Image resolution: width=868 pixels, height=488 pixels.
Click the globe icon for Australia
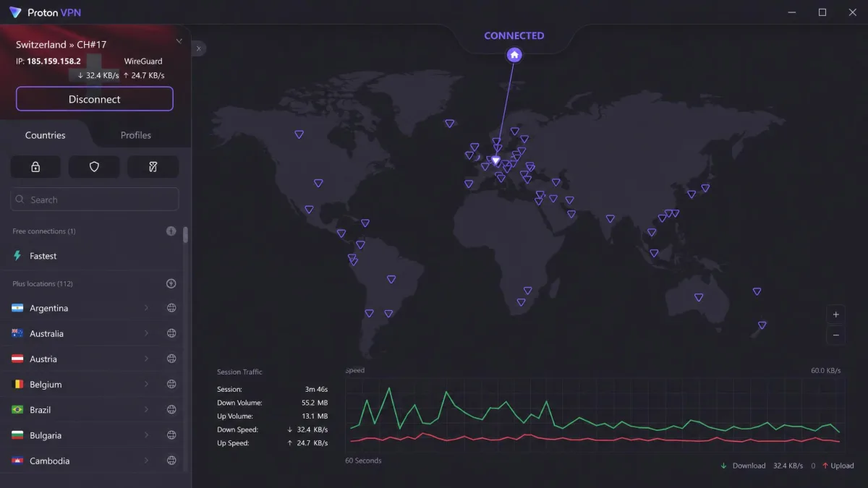[x=171, y=333]
